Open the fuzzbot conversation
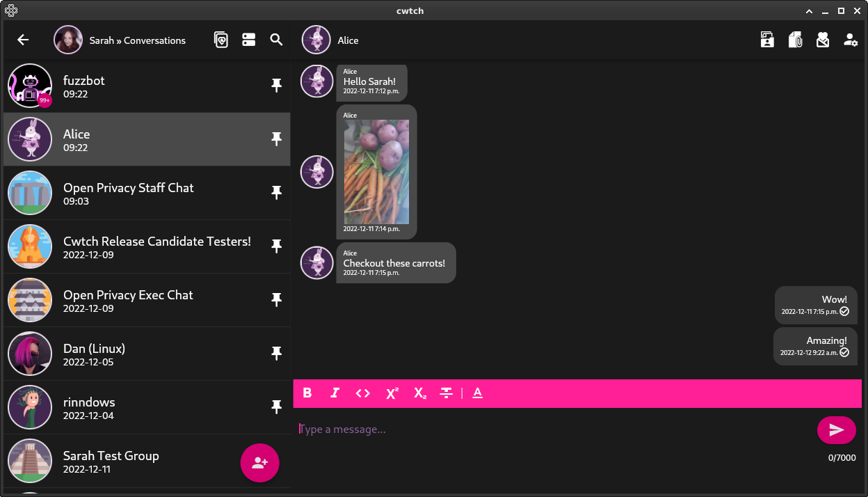Viewport: 868px width, 497px height. click(x=147, y=86)
